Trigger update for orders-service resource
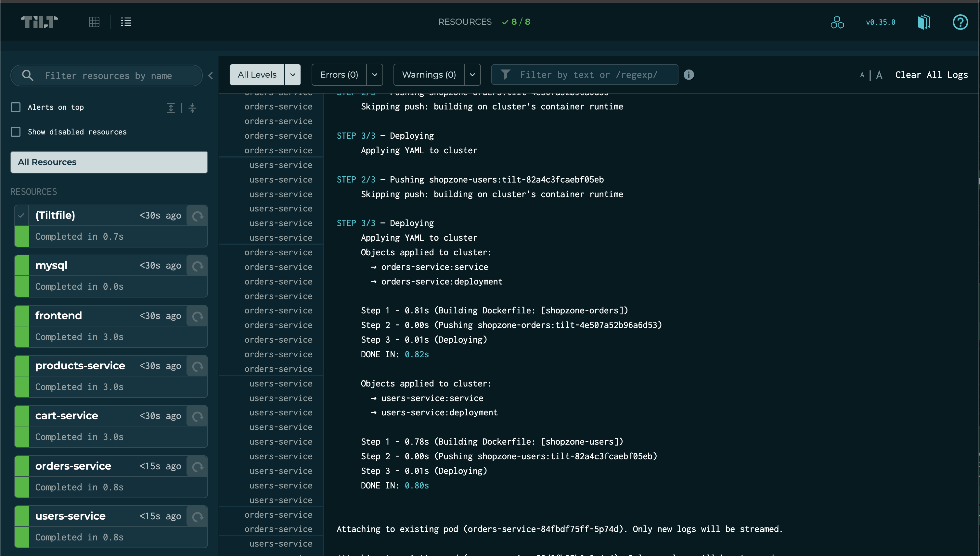This screenshot has width=980, height=556. (198, 467)
